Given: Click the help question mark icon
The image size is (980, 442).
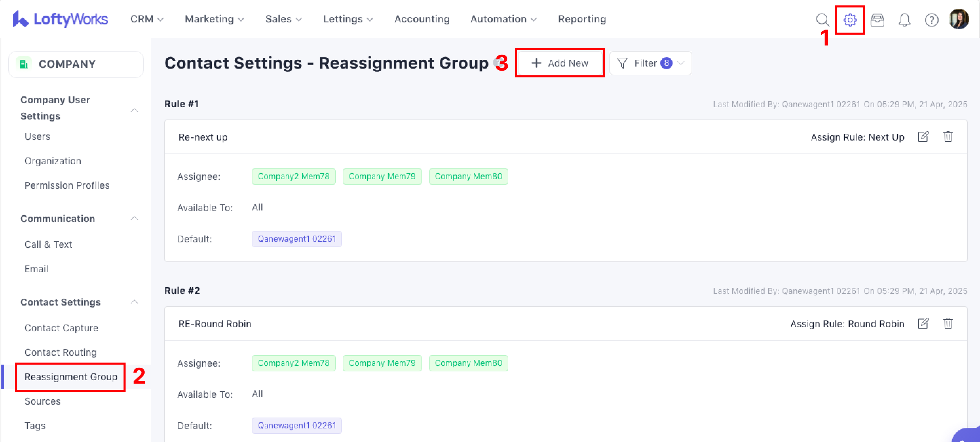Looking at the screenshot, I should (931, 20).
